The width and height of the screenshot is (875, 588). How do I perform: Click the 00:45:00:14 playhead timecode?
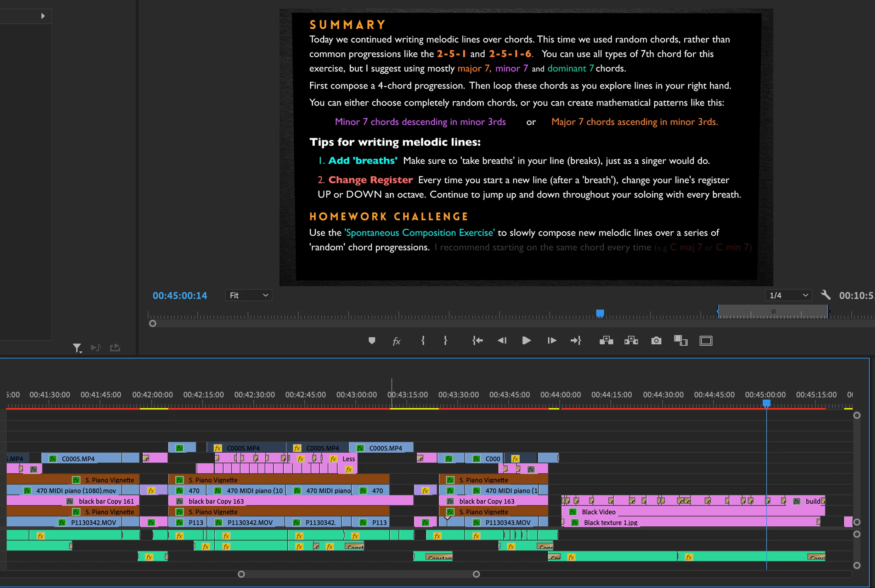(180, 295)
